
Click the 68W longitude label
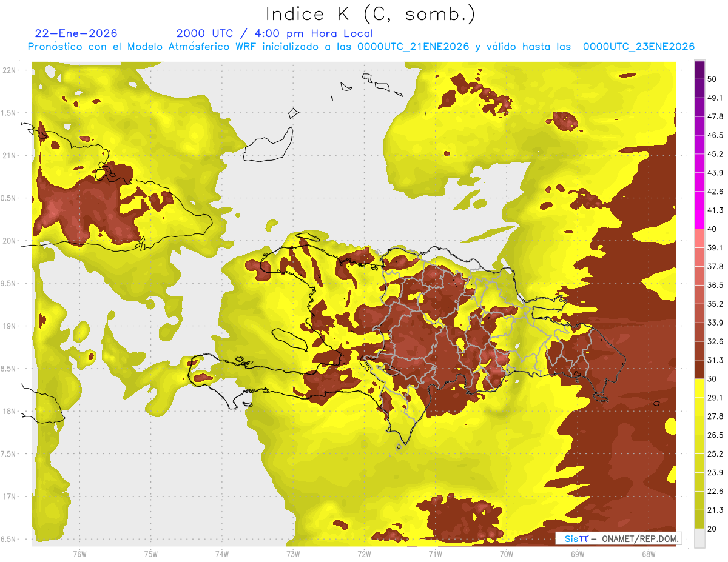pos(649,554)
